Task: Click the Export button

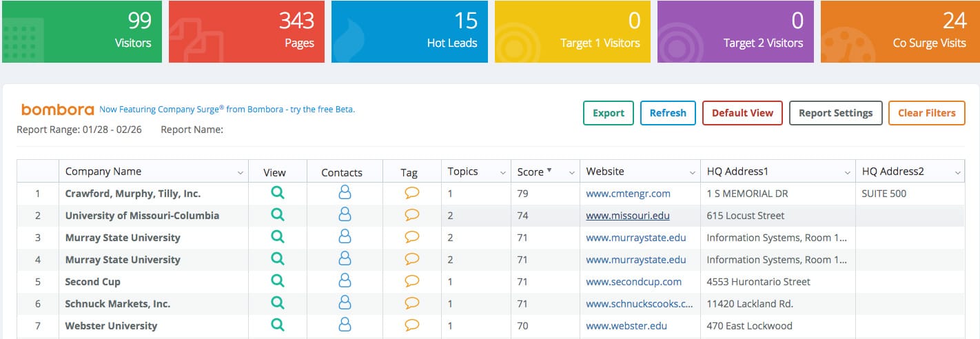Action: pyautogui.click(x=608, y=113)
